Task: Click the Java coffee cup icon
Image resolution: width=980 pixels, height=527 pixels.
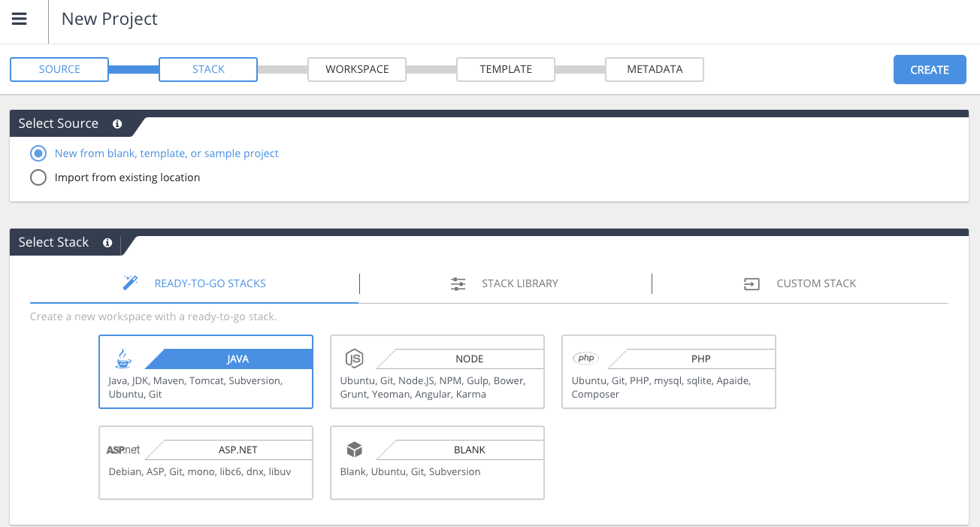Action: (123, 359)
